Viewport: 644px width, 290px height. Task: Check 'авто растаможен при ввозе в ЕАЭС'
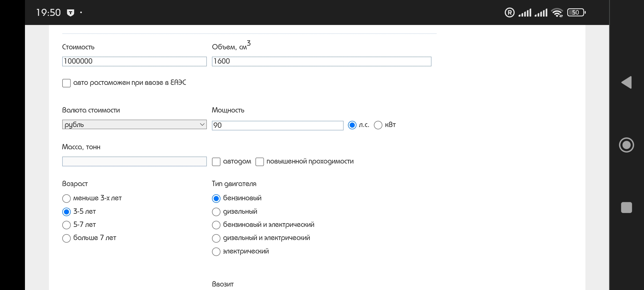[x=67, y=83]
